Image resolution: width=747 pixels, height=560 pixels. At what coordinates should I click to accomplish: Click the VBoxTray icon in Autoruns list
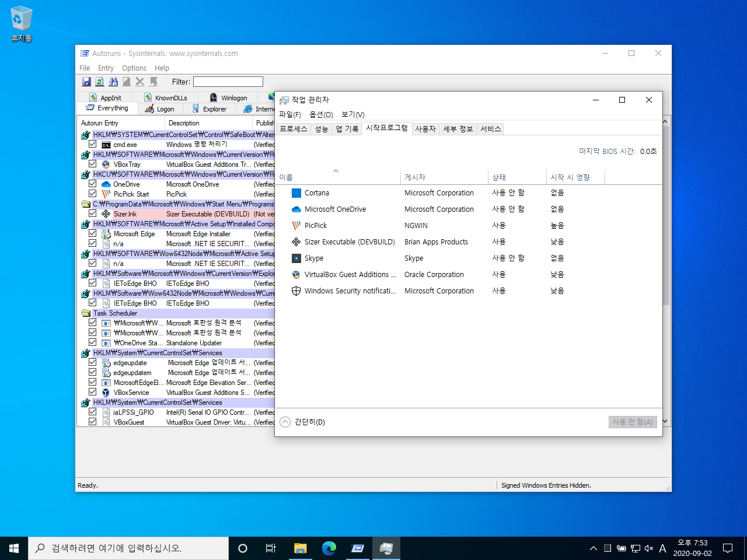click(106, 164)
